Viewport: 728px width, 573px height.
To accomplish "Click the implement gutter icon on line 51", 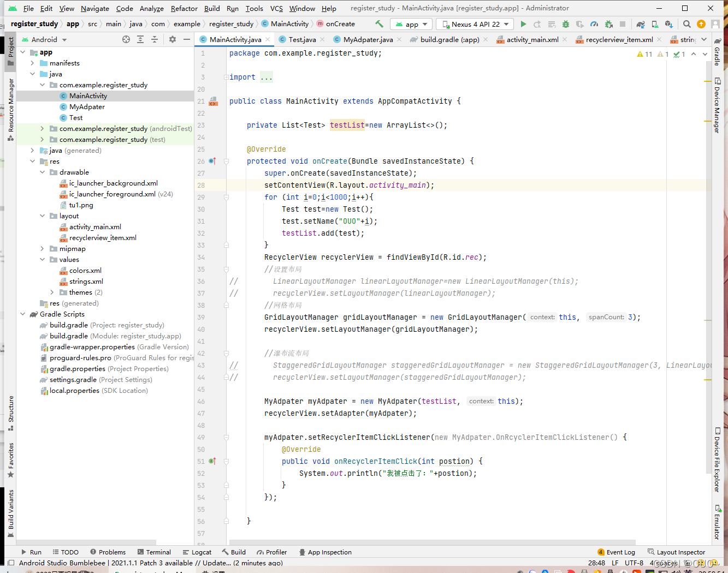I will click(x=212, y=461).
